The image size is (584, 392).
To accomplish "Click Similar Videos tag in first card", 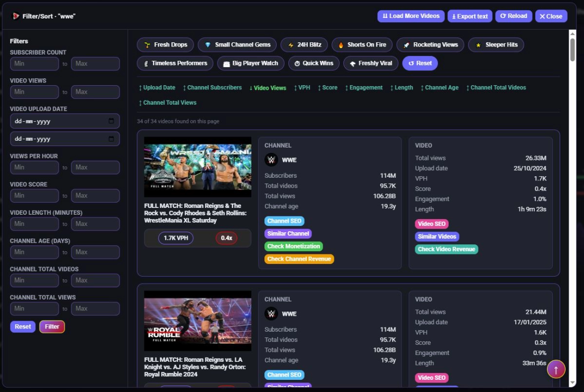I will click(x=437, y=236).
